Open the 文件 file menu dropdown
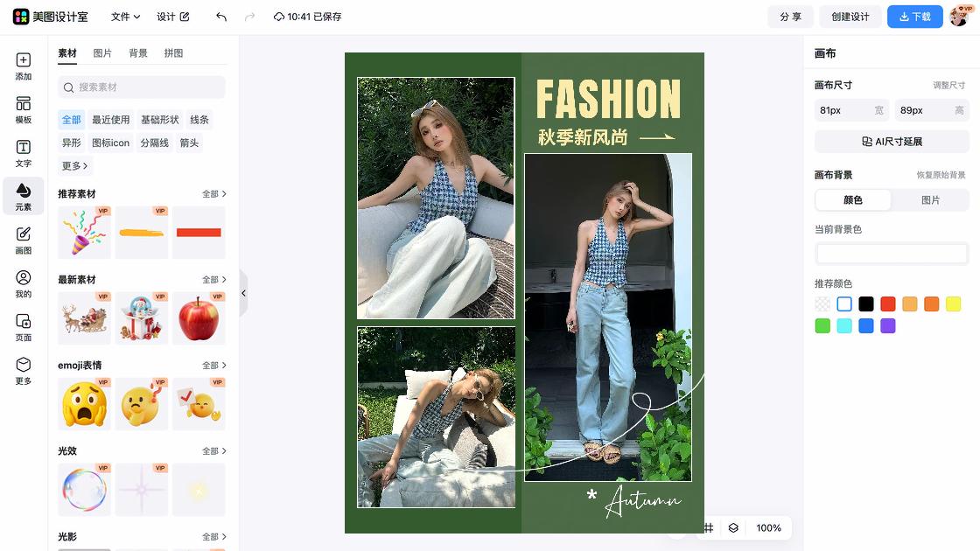The width and height of the screenshot is (980, 551). coord(125,17)
